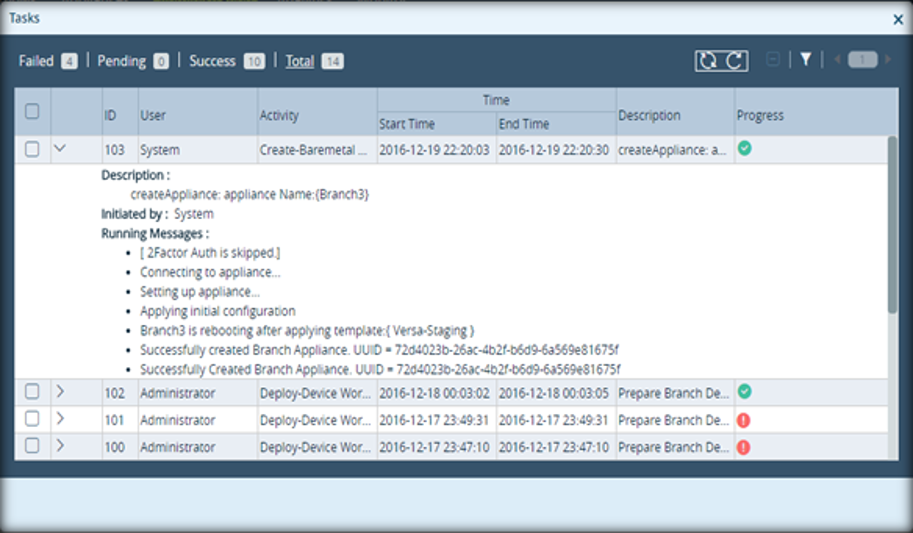Open the filter funnel icon
The height and width of the screenshot is (533, 913).
(806, 59)
